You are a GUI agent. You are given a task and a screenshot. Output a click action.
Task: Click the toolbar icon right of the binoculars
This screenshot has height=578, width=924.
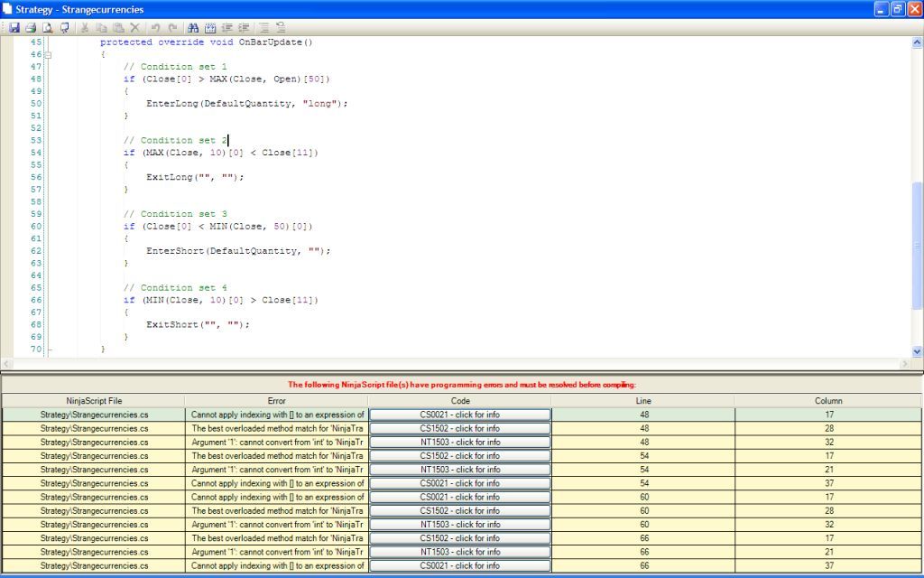point(209,27)
